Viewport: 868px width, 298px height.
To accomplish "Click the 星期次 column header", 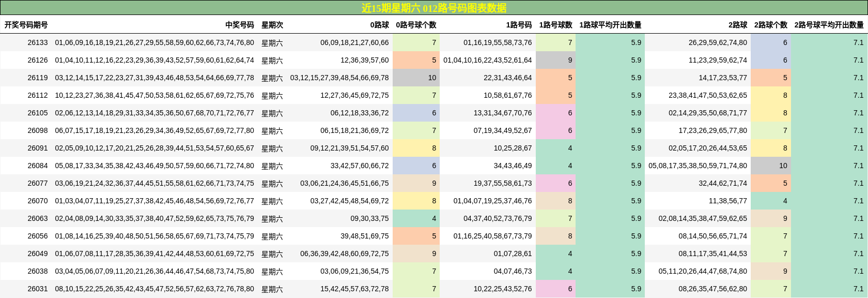I will (x=272, y=25).
